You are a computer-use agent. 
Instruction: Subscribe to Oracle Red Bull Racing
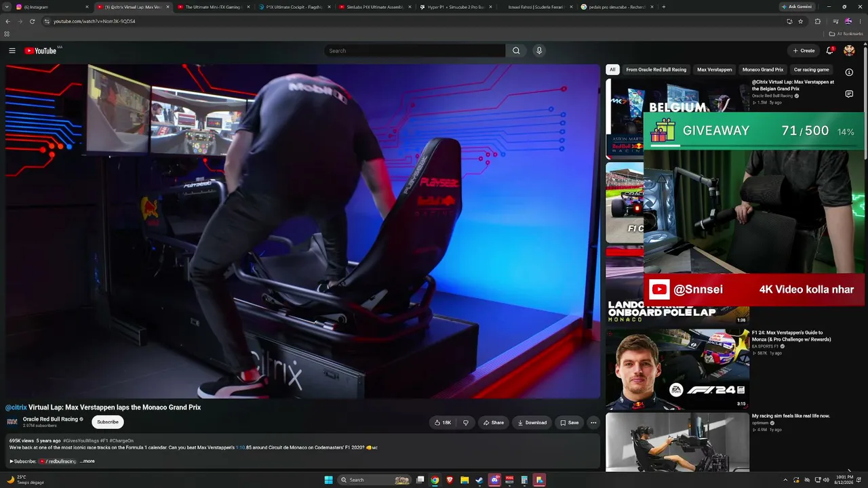(x=108, y=422)
